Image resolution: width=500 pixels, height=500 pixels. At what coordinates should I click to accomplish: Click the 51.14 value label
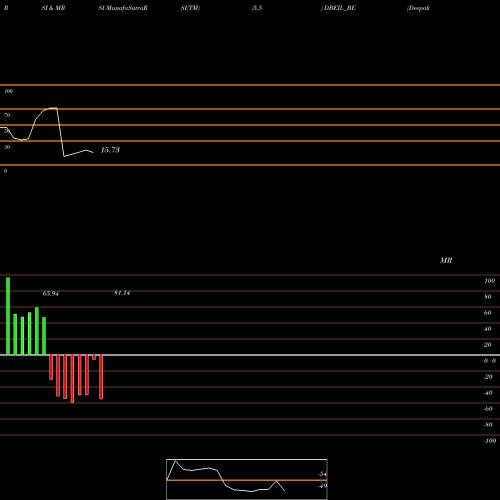pyautogui.click(x=122, y=293)
